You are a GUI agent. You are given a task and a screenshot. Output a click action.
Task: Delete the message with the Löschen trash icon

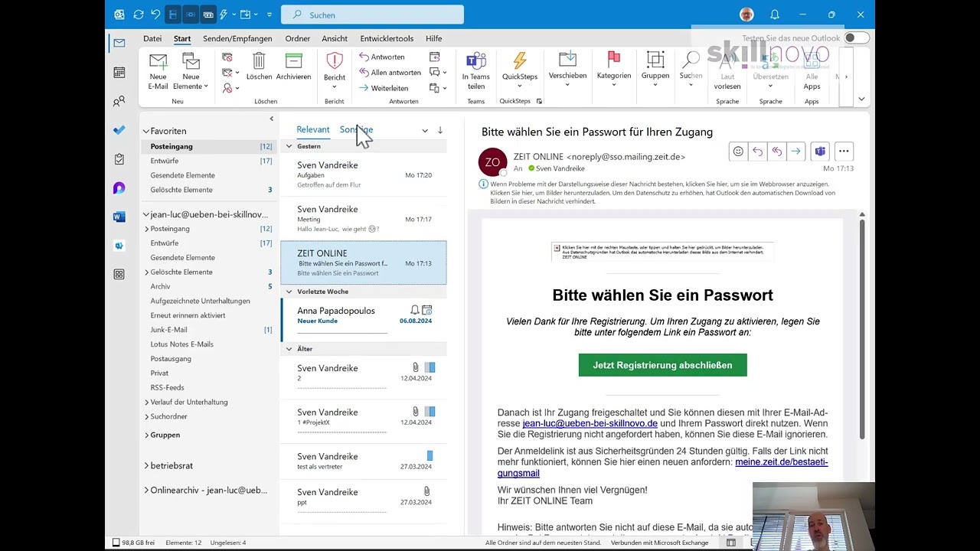[x=259, y=67]
